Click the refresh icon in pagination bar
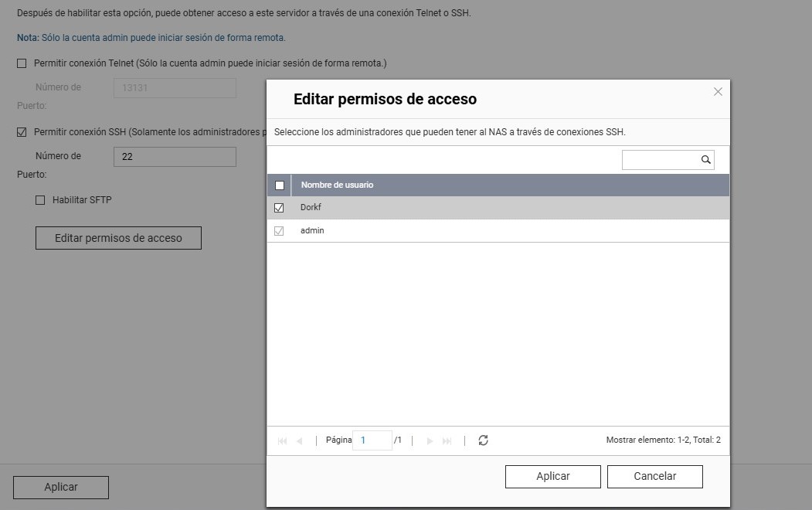The image size is (812, 510). (483, 440)
